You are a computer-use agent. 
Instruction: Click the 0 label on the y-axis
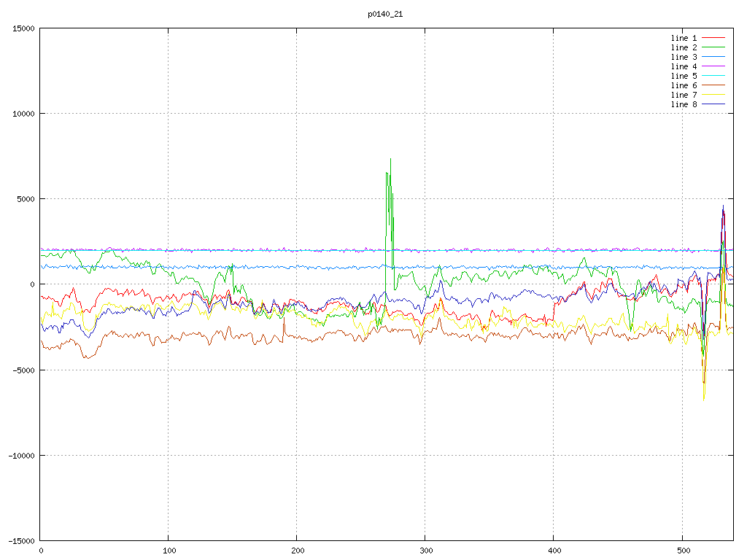[x=33, y=284]
